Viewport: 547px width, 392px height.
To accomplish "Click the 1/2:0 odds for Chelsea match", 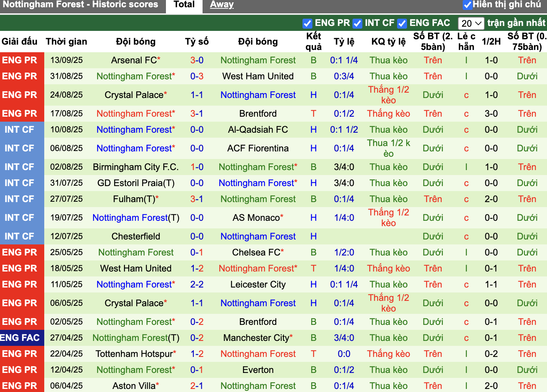I will pos(344,252).
